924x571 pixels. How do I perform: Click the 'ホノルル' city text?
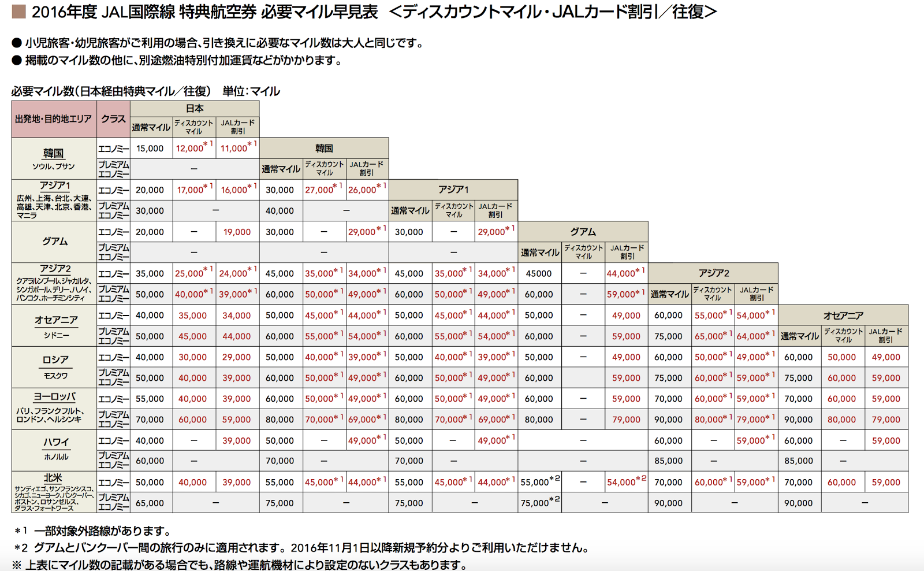[56, 457]
